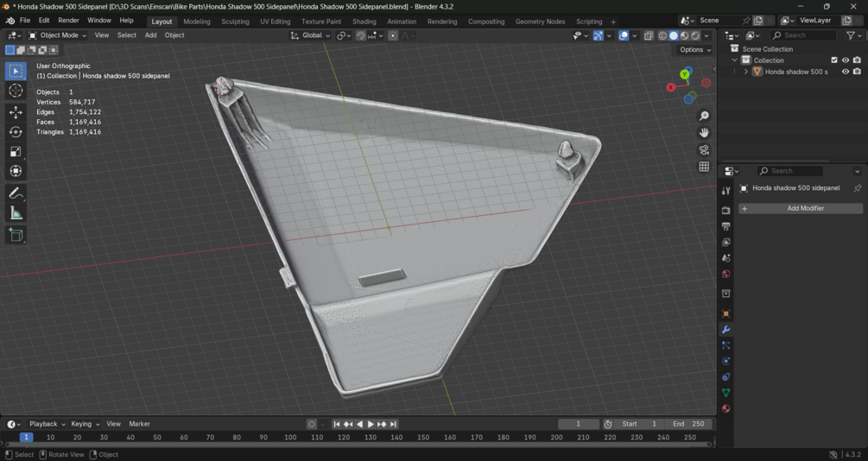Click the zoom magnifier in viewport

click(704, 116)
